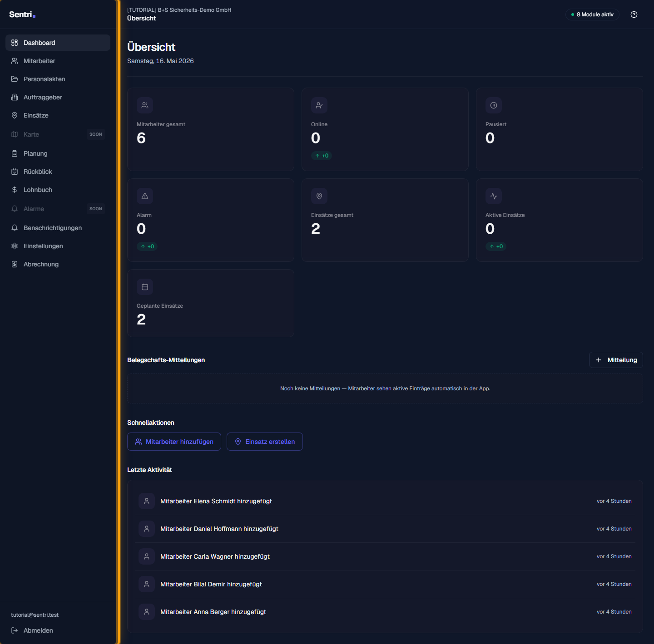Click the +0 trend badge under Alarm

[147, 246]
